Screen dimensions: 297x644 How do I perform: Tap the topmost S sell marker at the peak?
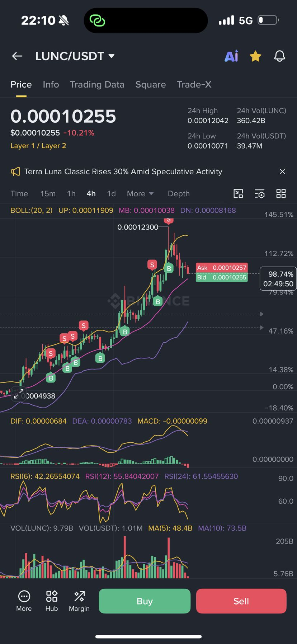pyautogui.click(x=169, y=220)
